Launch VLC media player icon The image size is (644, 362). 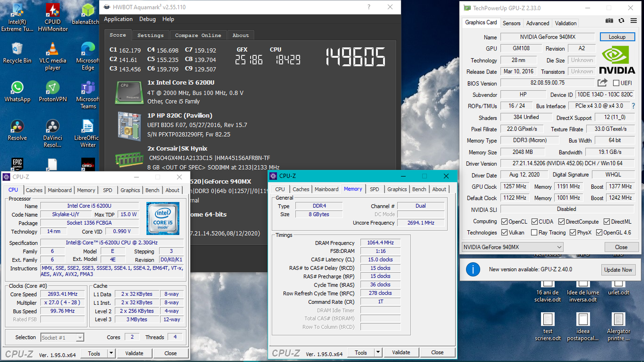click(53, 56)
